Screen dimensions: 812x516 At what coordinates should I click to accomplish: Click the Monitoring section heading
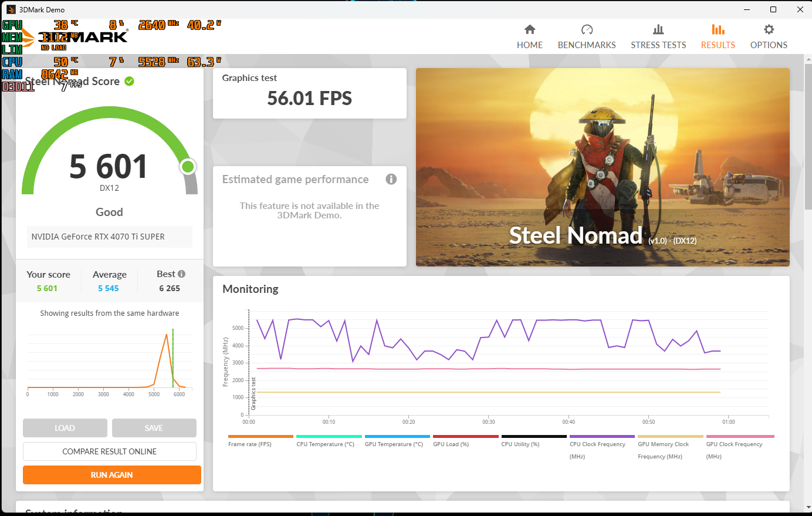(251, 289)
